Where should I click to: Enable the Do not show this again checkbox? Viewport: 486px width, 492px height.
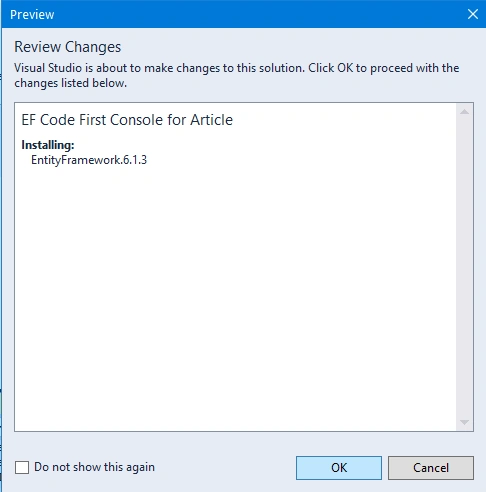pos(22,467)
